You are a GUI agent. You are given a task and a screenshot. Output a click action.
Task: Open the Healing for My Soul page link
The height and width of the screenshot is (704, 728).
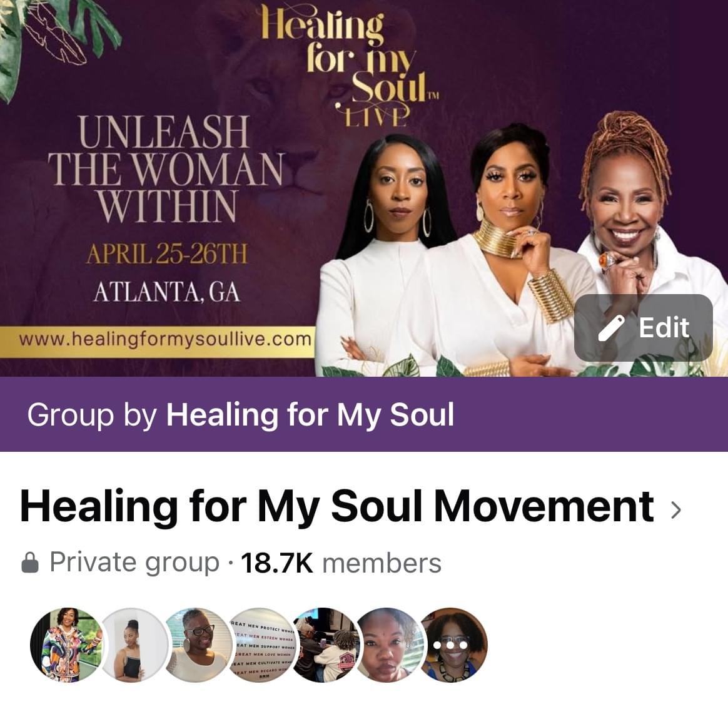310,414
